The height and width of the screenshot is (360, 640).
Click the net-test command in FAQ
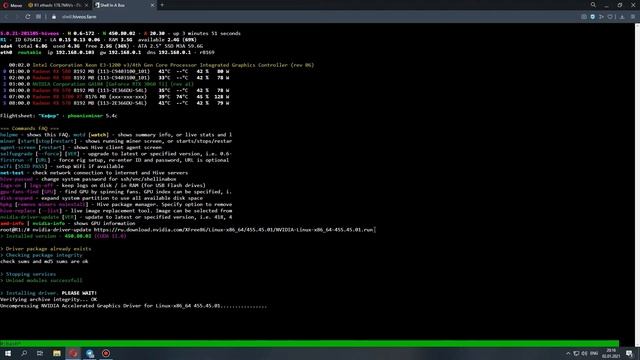[12, 173]
